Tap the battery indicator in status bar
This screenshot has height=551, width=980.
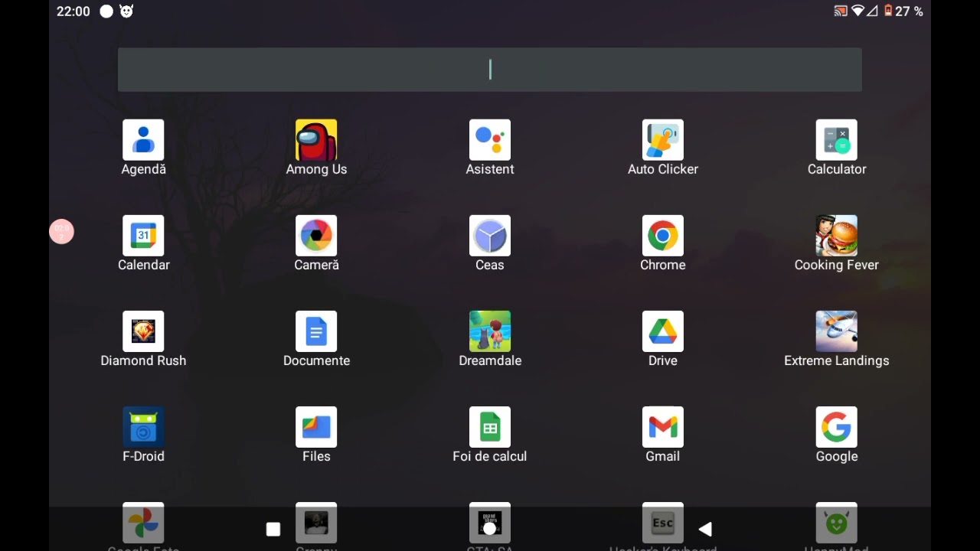coord(888,11)
